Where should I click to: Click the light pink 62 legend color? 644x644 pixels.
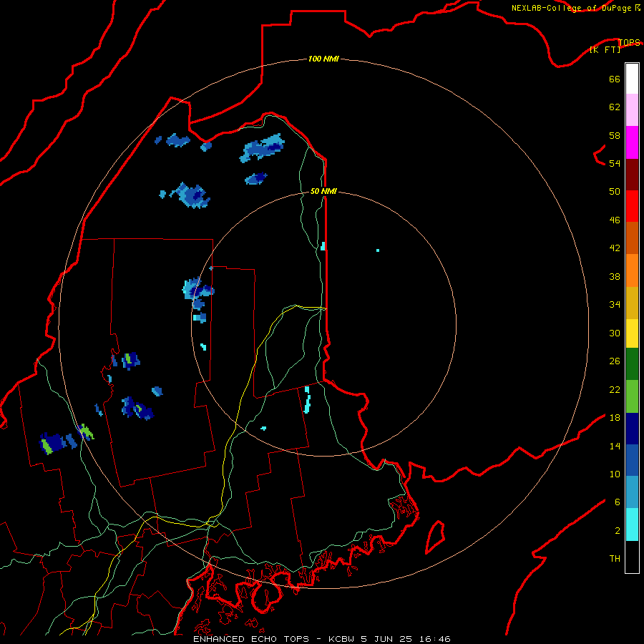[x=632, y=110]
